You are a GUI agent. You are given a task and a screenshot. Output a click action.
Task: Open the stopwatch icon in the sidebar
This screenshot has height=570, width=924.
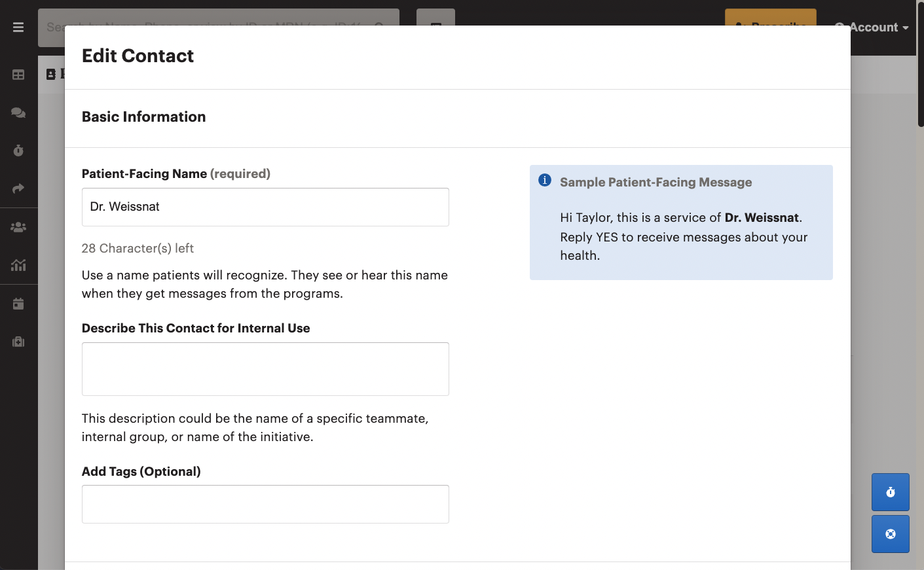18,151
